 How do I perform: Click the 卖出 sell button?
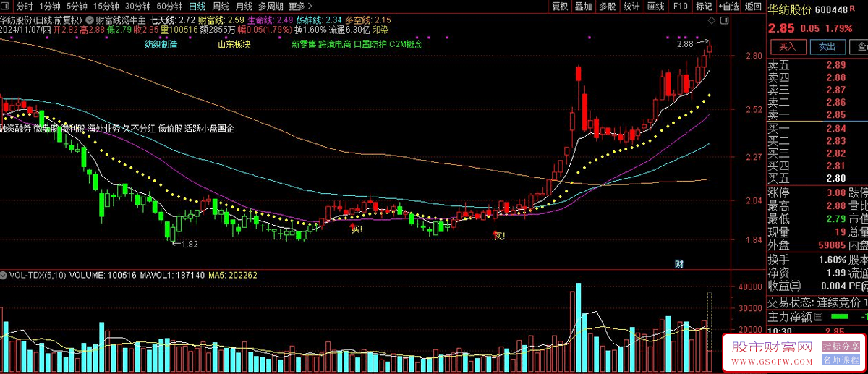827,47
